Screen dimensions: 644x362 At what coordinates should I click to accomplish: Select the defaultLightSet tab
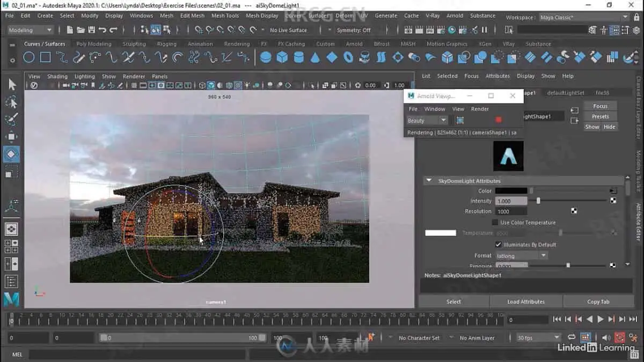coord(566,93)
